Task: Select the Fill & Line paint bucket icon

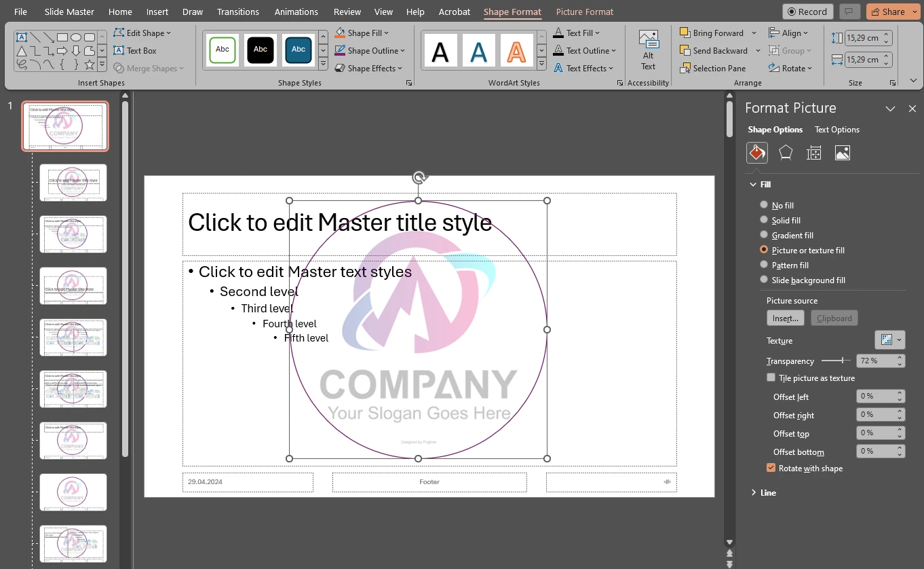Action: (756, 153)
